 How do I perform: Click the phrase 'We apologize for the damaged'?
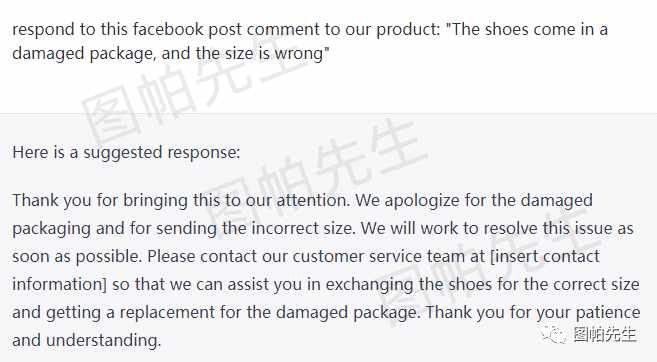click(x=474, y=200)
